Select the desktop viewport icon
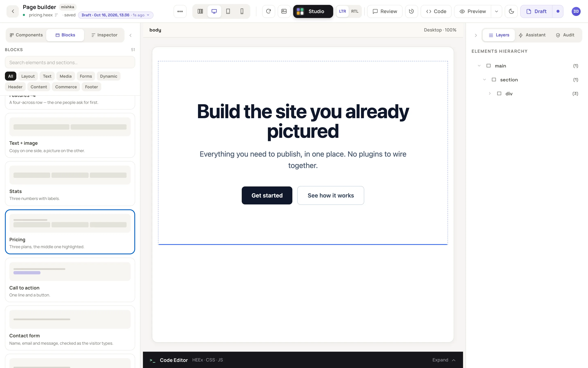The width and height of the screenshot is (588, 368). pyautogui.click(x=214, y=11)
